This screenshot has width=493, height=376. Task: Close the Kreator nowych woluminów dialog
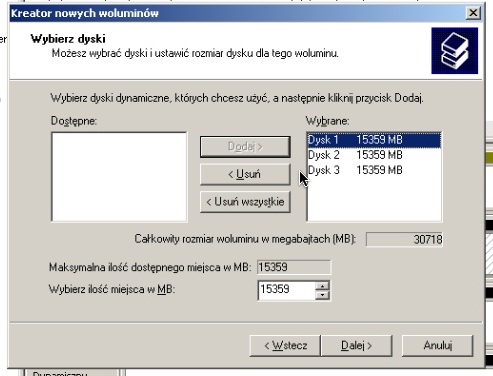pyautogui.click(x=473, y=13)
